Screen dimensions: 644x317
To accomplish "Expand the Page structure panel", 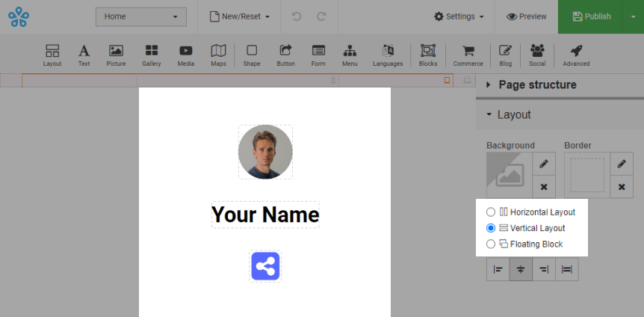I will click(x=536, y=85).
